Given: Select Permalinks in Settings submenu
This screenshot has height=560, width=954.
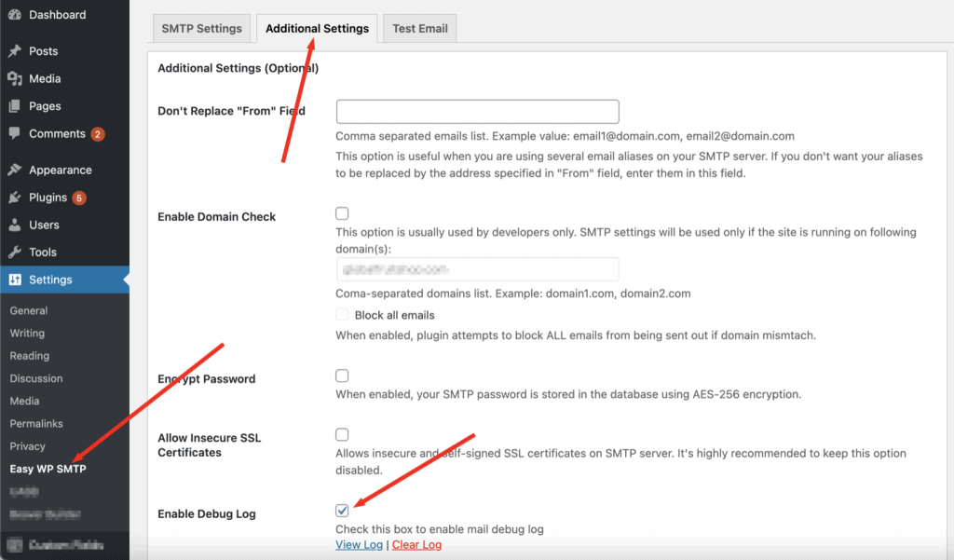Looking at the screenshot, I should point(36,424).
